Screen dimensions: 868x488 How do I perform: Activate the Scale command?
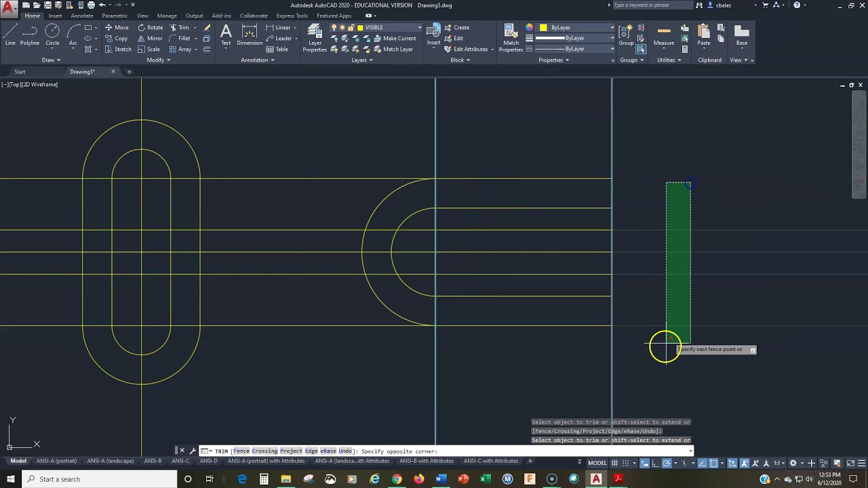point(149,49)
